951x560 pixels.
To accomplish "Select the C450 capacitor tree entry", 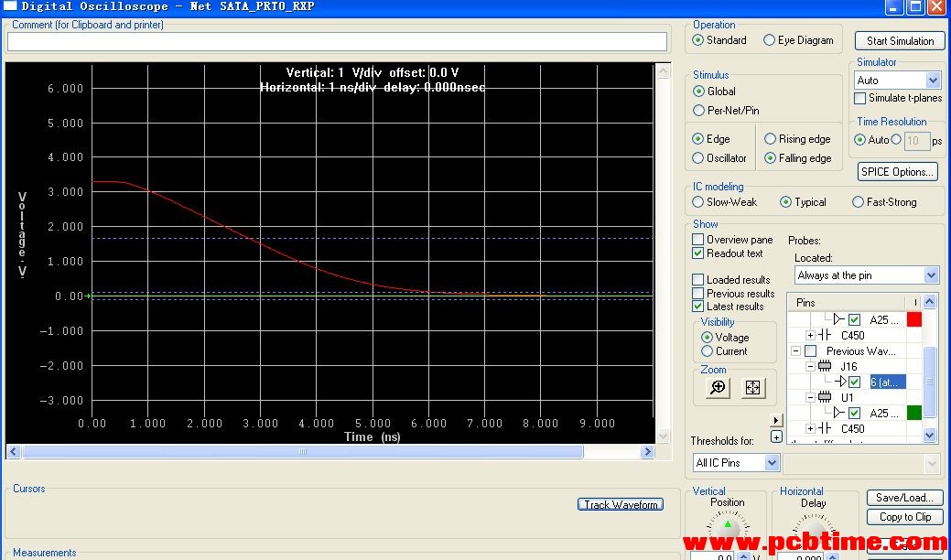I will coord(851,336).
